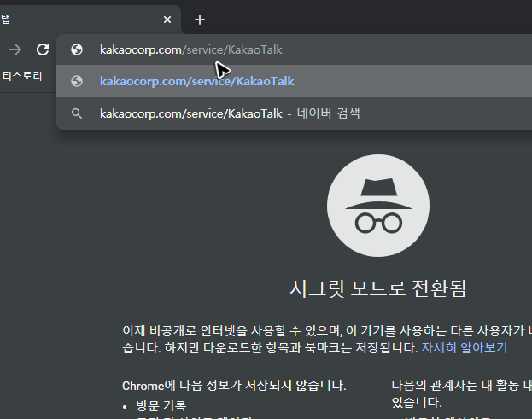This screenshot has width=532, height=419.
Task: Close the current incognito tab
Action: (x=167, y=20)
